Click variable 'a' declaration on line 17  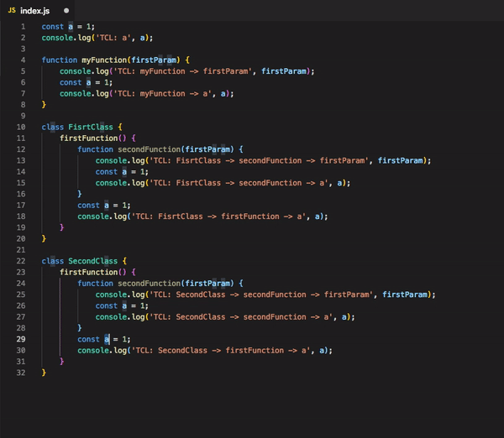[107, 206]
